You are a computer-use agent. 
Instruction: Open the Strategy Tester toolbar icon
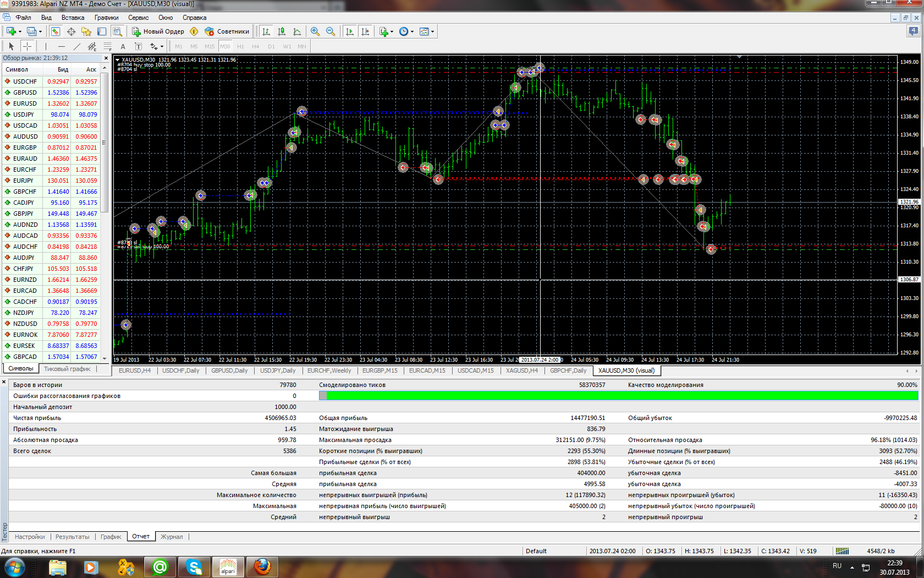coord(117,31)
